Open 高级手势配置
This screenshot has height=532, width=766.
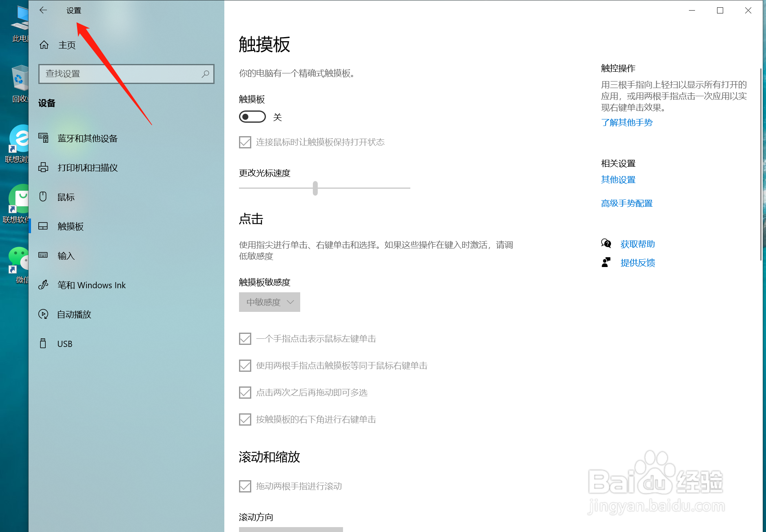point(626,203)
